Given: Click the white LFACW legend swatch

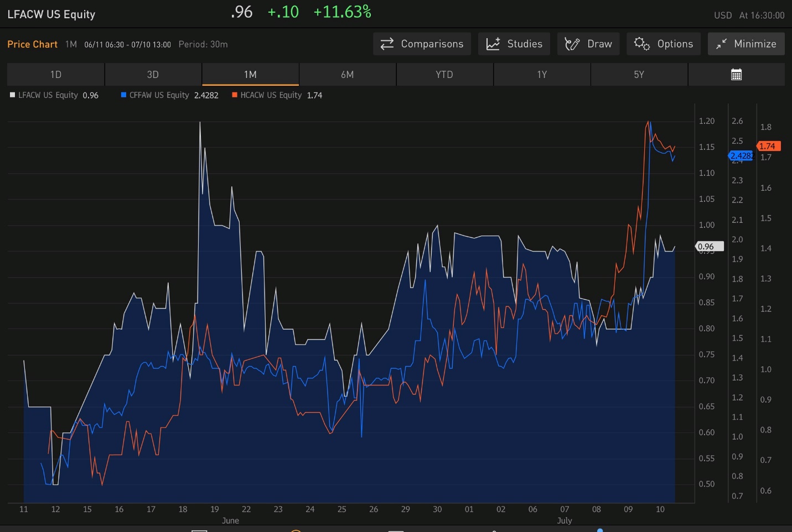Looking at the screenshot, I should (x=12, y=95).
